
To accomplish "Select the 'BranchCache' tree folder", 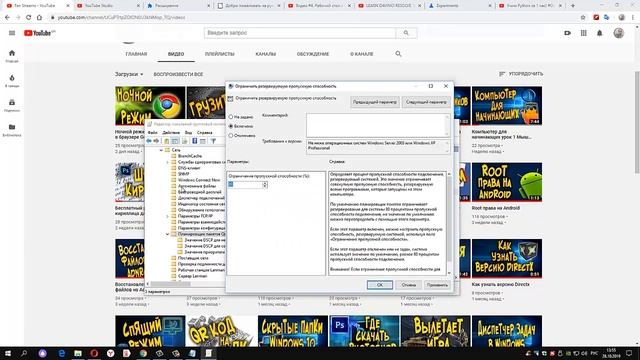I will click(x=186, y=156).
